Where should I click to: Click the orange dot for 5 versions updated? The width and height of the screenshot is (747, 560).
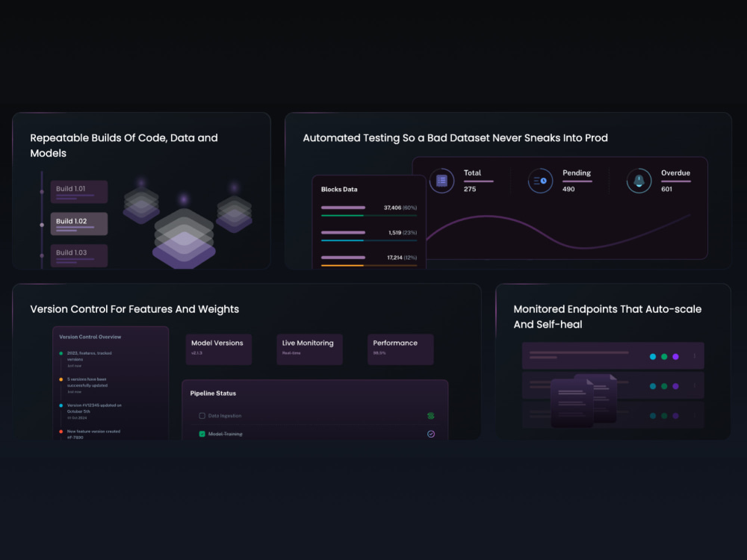[x=61, y=379]
